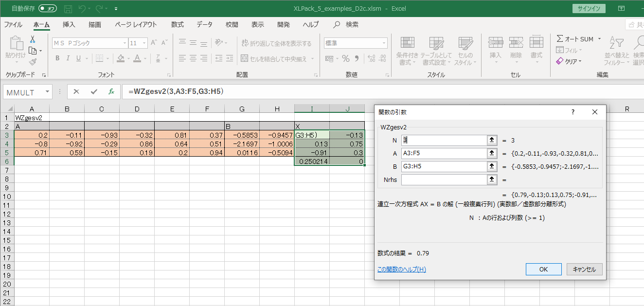Screen dimensions: 644x306
Task: Toggle the AutoSave switch
Action: pyautogui.click(x=48, y=9)
